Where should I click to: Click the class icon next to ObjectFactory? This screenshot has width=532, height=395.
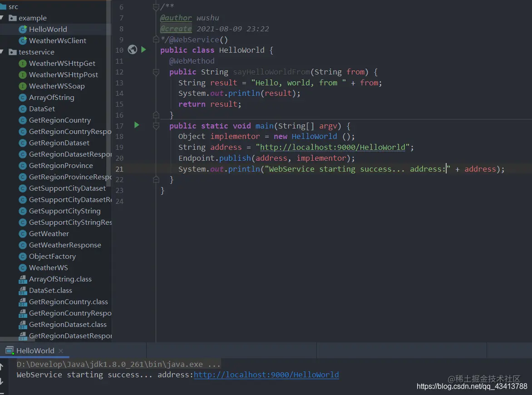[x=23, y=257]
